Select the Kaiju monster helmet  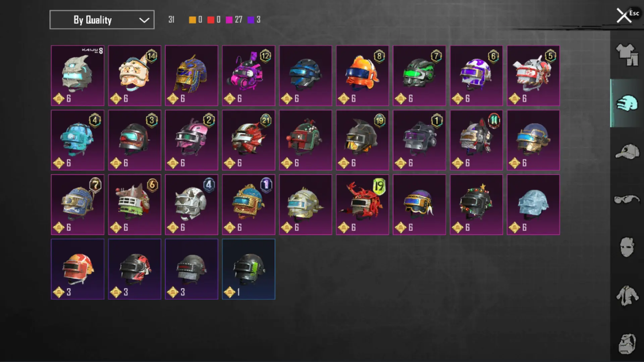(x=77, y=76)
